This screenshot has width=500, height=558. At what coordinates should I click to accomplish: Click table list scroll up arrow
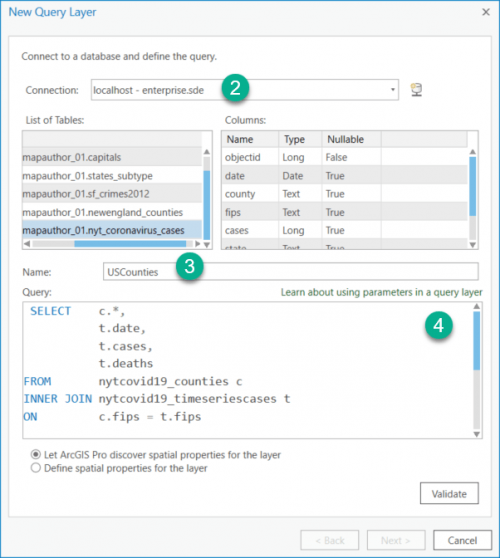tap(206, 152)
